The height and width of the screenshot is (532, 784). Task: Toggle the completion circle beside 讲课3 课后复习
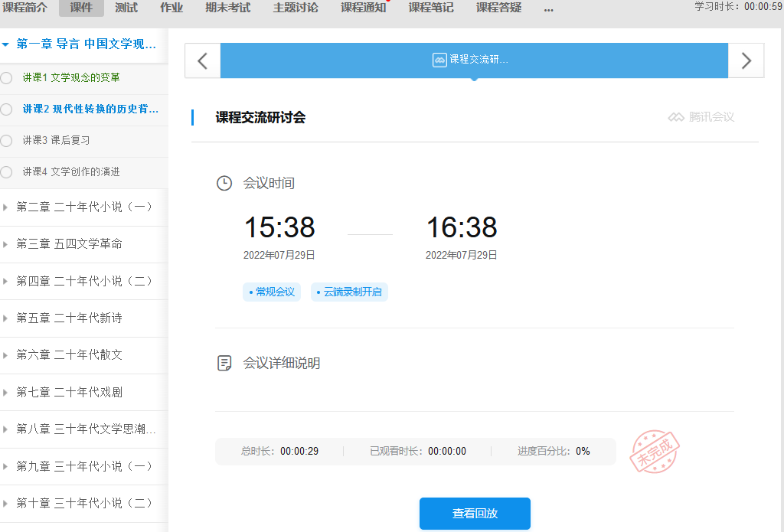(5, 141)
